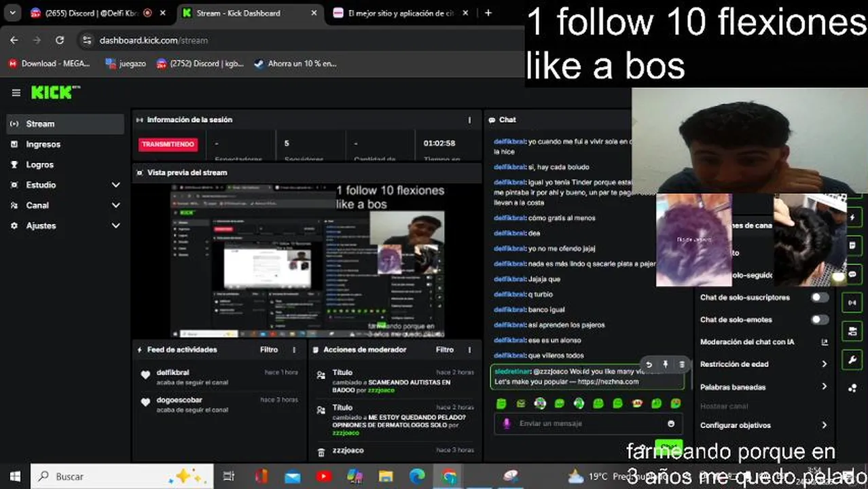Image resolution: width=868 pixels, height=489 pixels.
Task: Expand Configurar objetivos option
Action: click(764, 425)
